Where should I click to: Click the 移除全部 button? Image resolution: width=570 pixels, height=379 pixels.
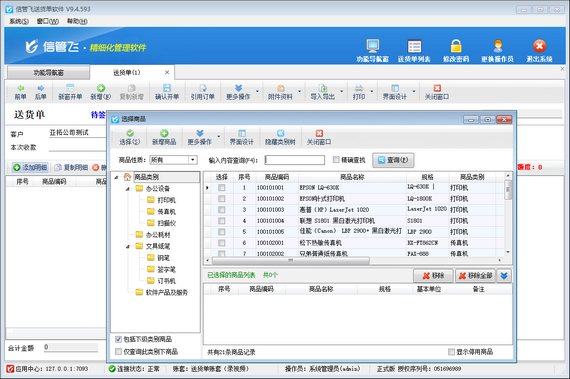coord(475,276)
